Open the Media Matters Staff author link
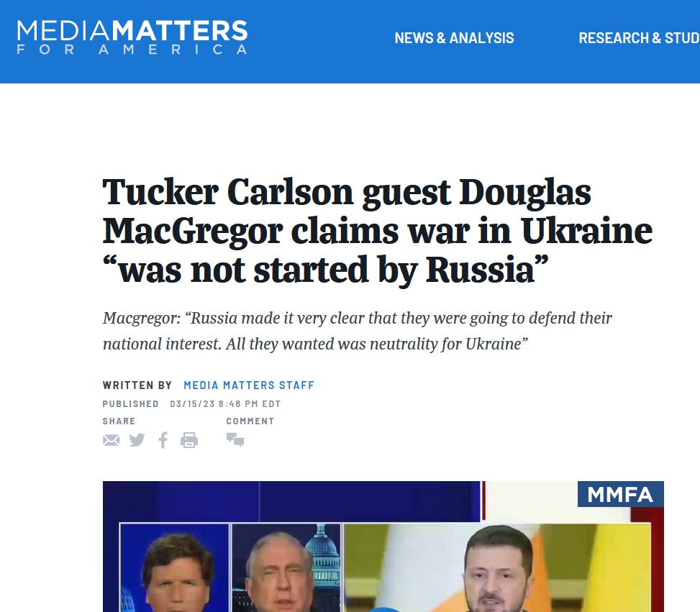 [249, 385]
